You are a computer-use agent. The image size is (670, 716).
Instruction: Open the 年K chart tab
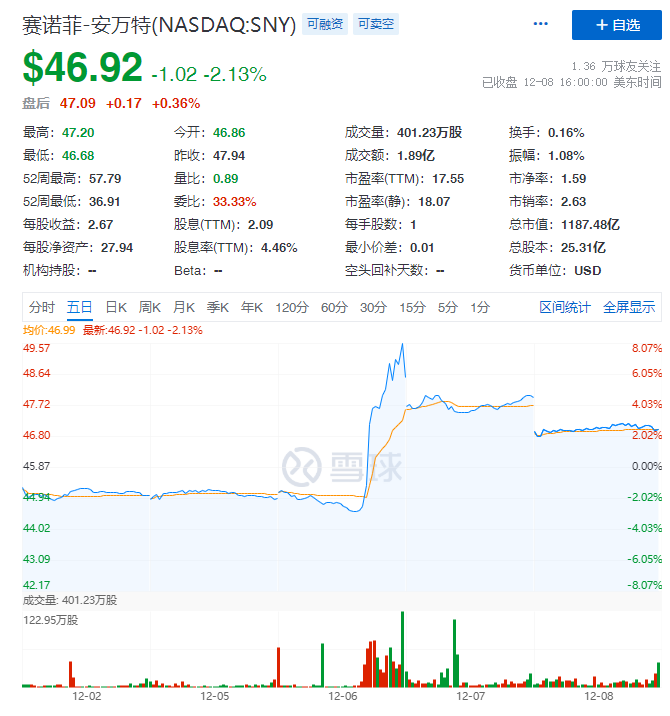coord(252,307)
